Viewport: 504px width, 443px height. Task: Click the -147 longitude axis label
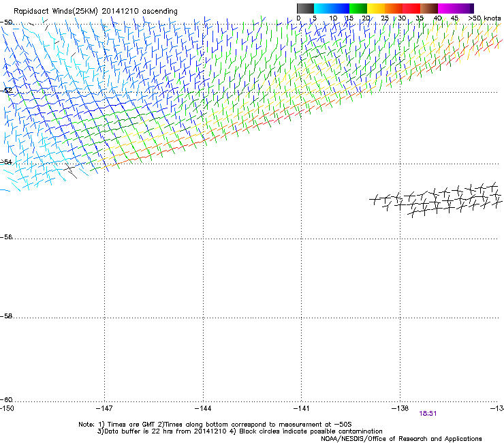tap(104, 408)
